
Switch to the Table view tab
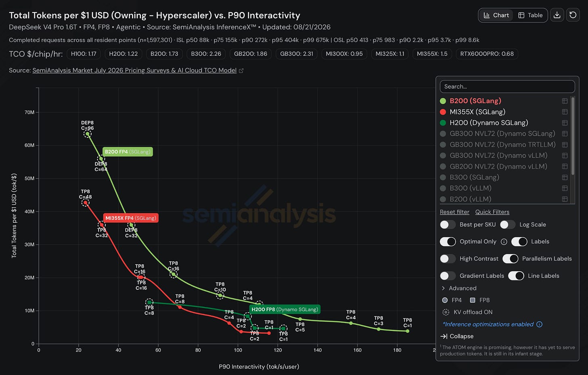531,15
